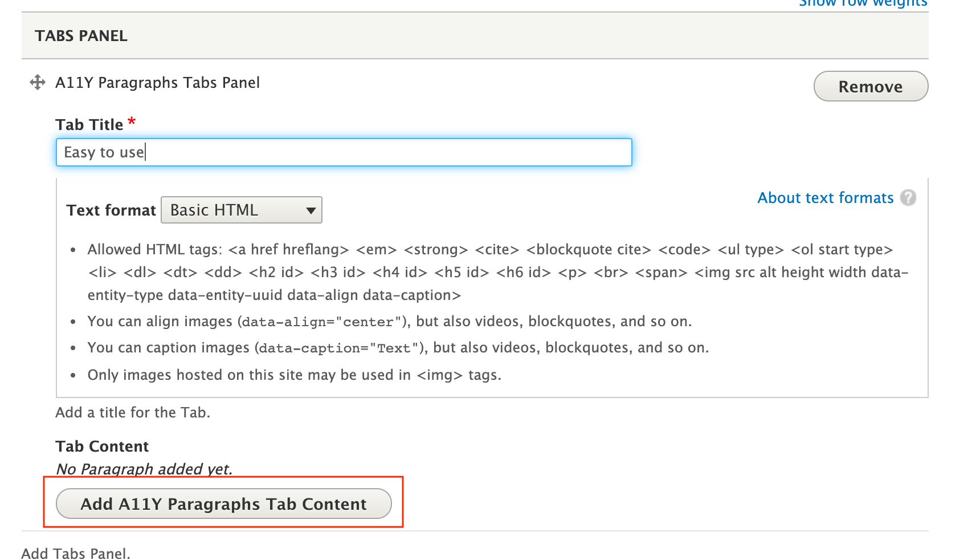This screenshot has height=560, width=980.
Task: Click the 'Add Tabs Panel.' help text
Action: pyautogui.click(x=76, y=554)
